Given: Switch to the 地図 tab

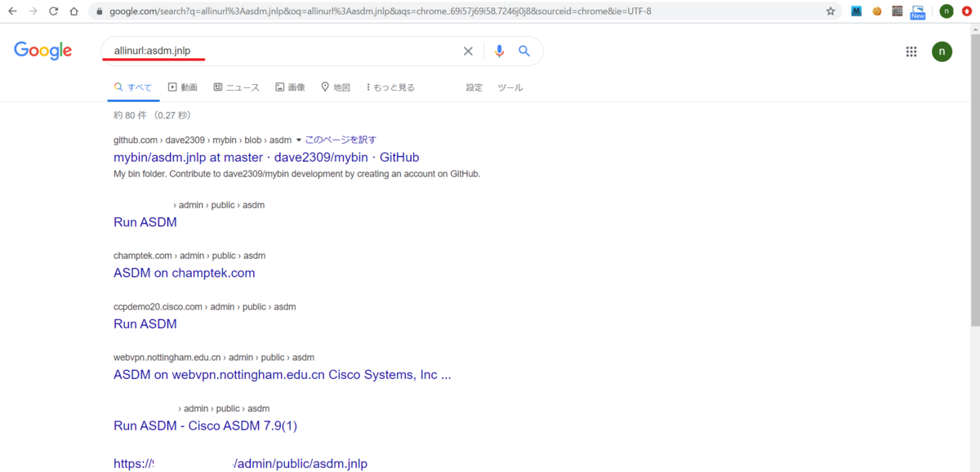Looking at the screenshot, I should pyautogui.click(x=336, y=87).
